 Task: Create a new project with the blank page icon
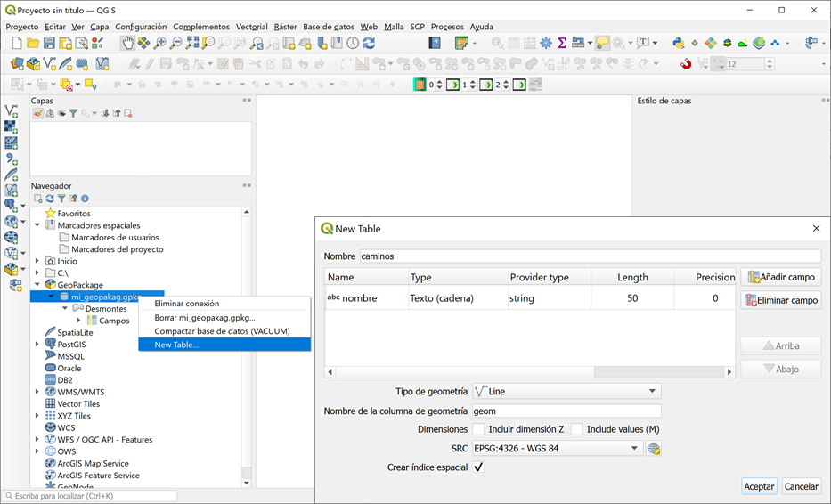[18, 44]
